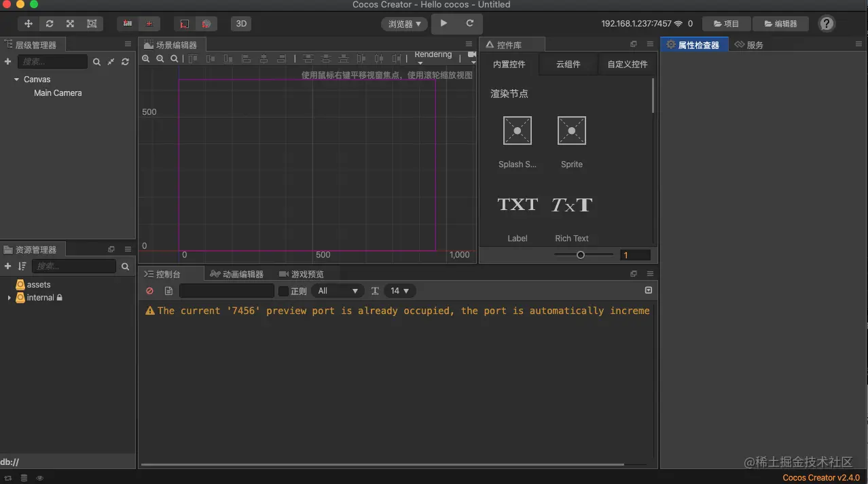Collapse the Canvas tree node
Screen dimensions: 868x484
[16, 80]
